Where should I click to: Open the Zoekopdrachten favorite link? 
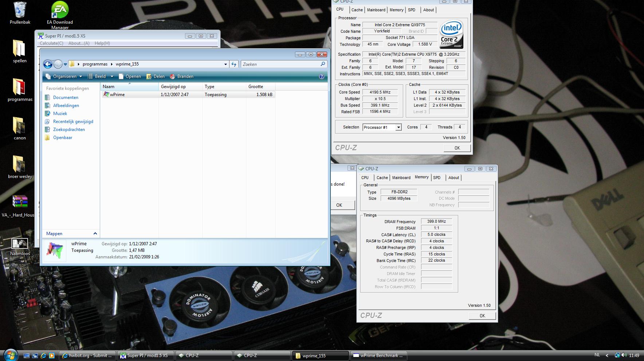pos(69,130)
